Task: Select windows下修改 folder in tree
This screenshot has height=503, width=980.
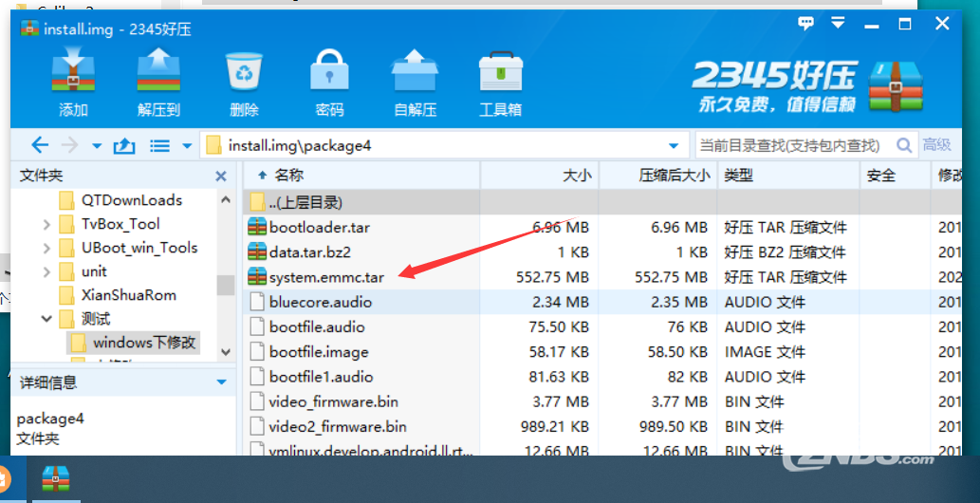Action: coord(144,343)
